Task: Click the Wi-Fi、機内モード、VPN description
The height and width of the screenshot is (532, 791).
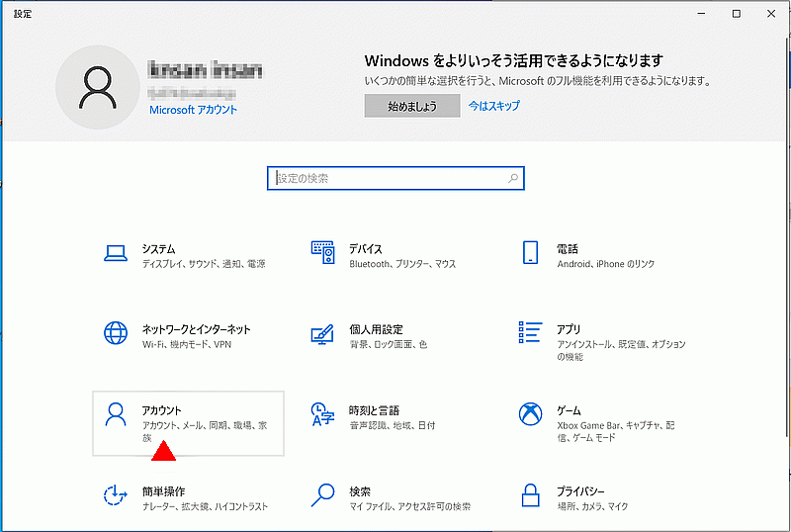Action: point(187,345)
